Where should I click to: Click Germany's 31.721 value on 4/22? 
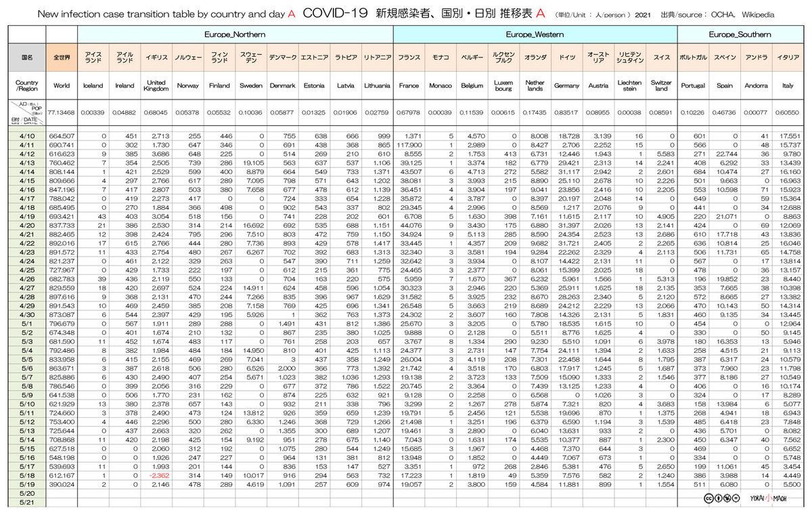pyautogui.click(x=569, y=242)
